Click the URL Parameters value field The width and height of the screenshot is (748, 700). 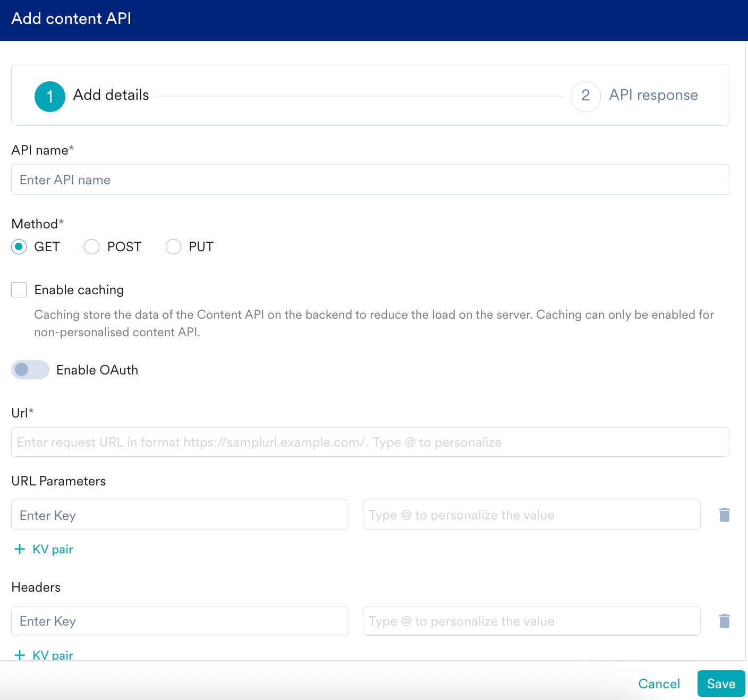click(532, 515)
